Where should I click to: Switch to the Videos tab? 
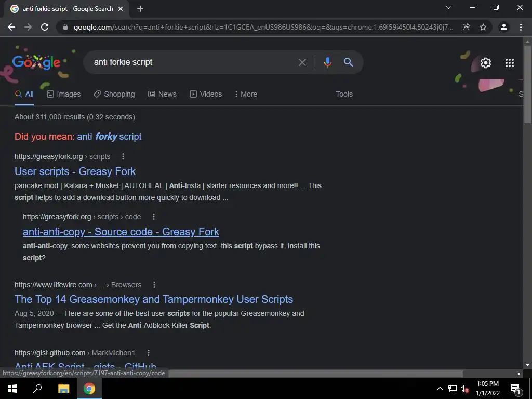pyautogui.click(x=206, y=95)
